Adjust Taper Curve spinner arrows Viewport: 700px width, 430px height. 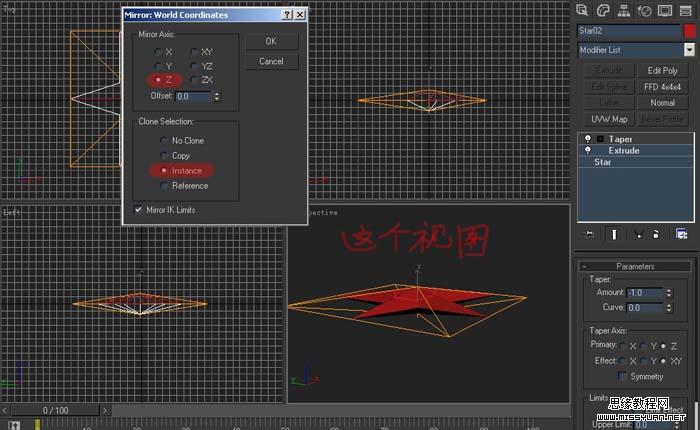click(x=668, y=308)
